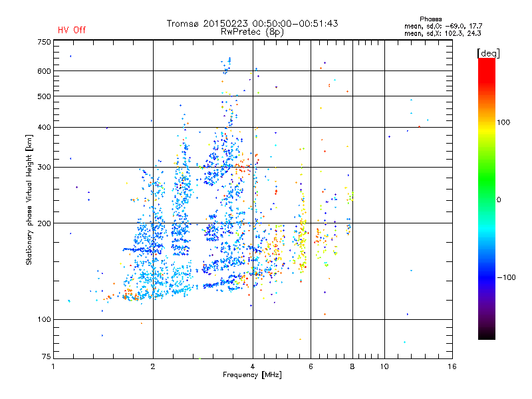Screen dimensions: 532x399
Task: Click the phase colorbar gradient
Action: coord(487,198)
